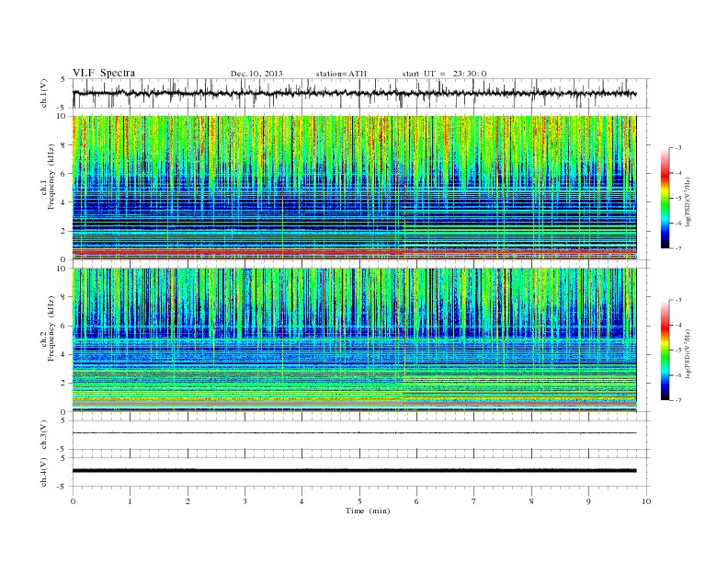Click the "2" time axis tick label

point(188,501)
